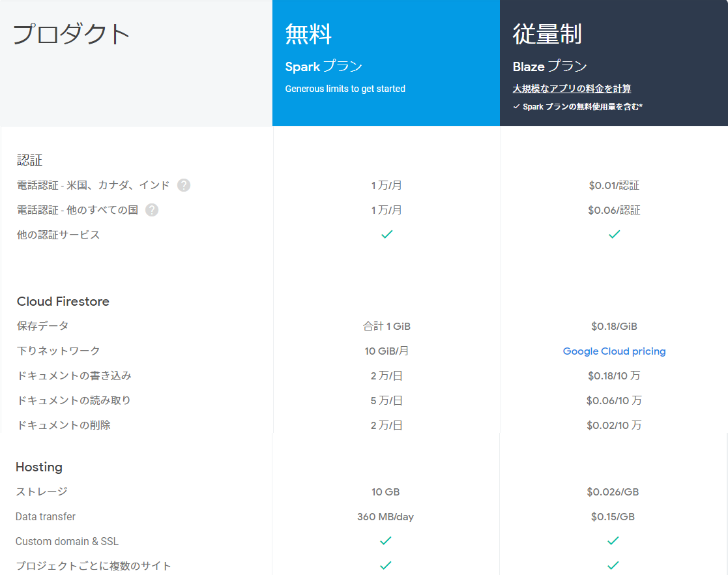
Task: Click the ストレージ row label
Action: pyautogui.click(x=42, y=492)
